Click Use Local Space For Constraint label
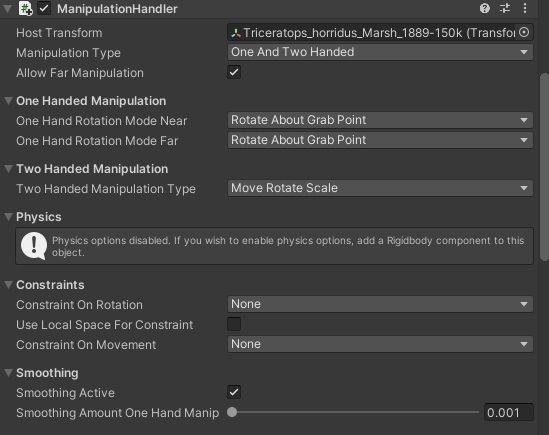Screen dimensions: 549x435 tap(105, 325)
